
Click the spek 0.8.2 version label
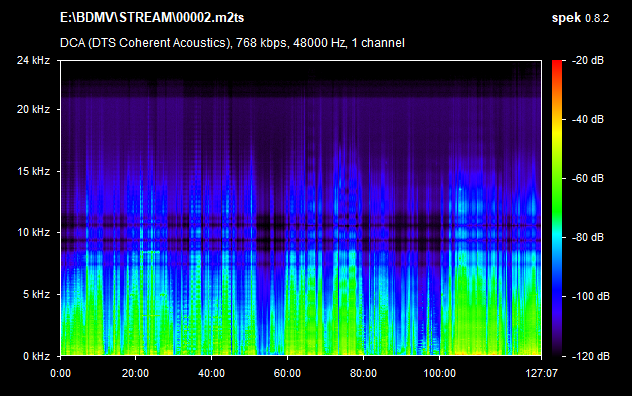pos(580,18)
